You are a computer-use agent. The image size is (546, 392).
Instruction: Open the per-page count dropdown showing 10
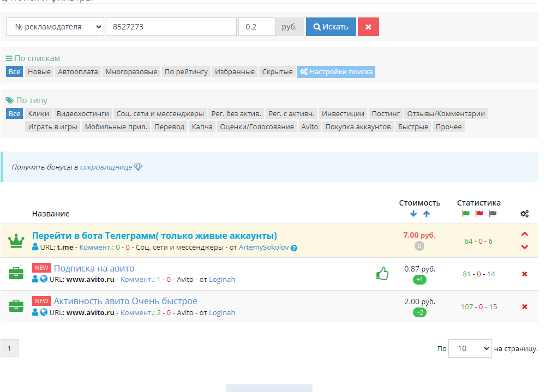[x=470, y=348]
